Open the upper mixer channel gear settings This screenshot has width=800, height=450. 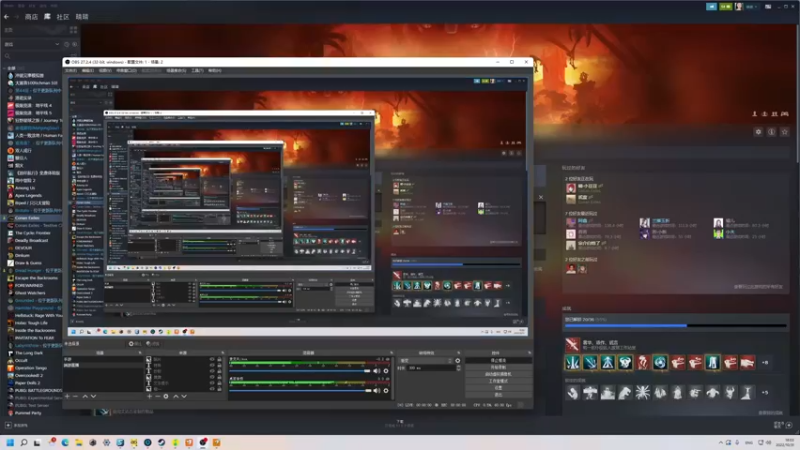tap(386, 371)
